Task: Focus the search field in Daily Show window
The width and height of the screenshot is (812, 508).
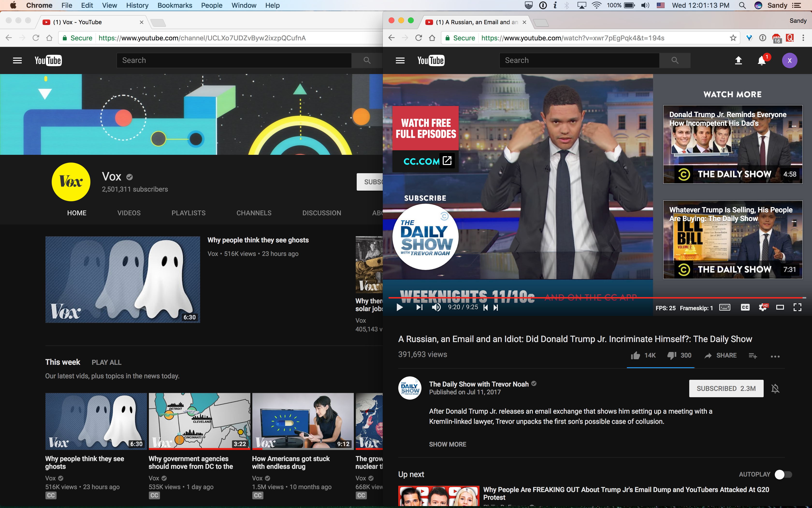Action: (x=580, y=60)
